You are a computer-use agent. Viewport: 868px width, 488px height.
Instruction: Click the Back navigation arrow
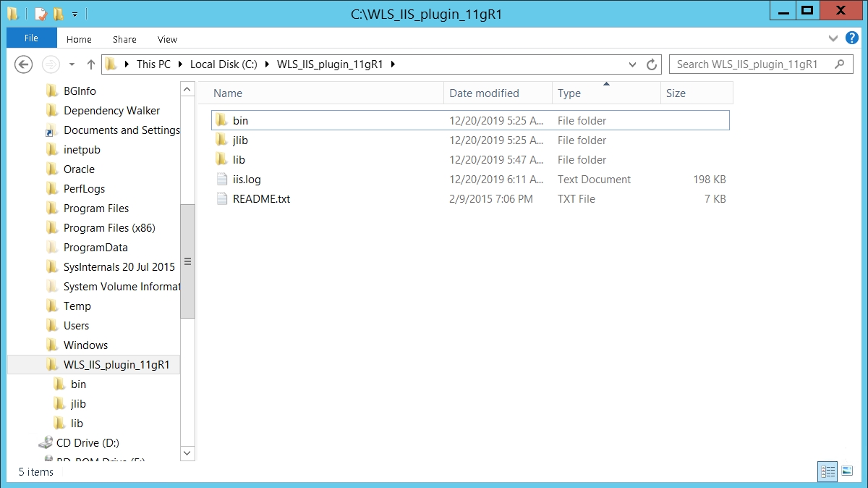(24, 64)
